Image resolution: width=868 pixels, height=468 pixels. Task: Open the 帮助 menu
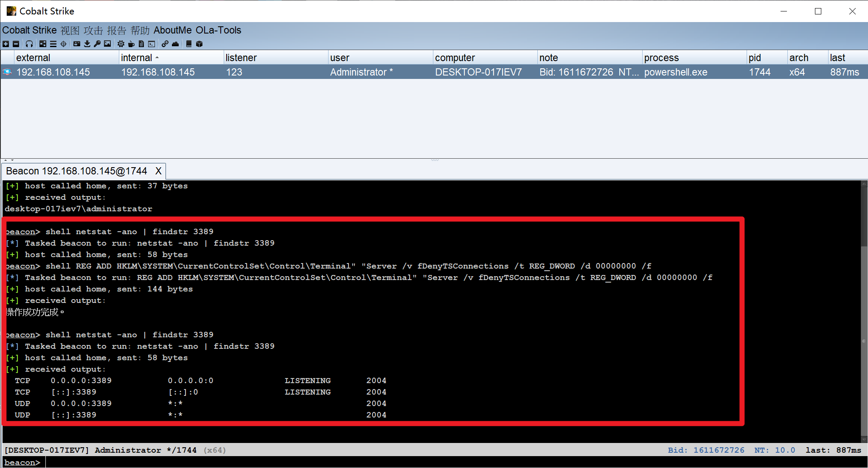(140, 30)
